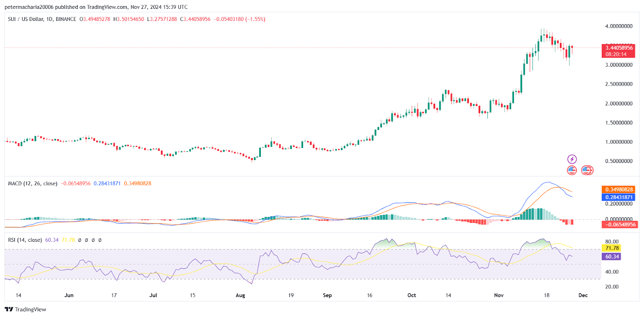The height and width of the screenshot is (317, 644).
Task: Click the high value H3.50154650 in header
Action: pos(129,19)
